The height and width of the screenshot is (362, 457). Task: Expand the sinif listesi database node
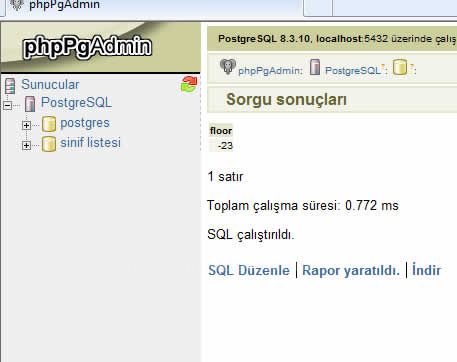click(x=26, y=145)
